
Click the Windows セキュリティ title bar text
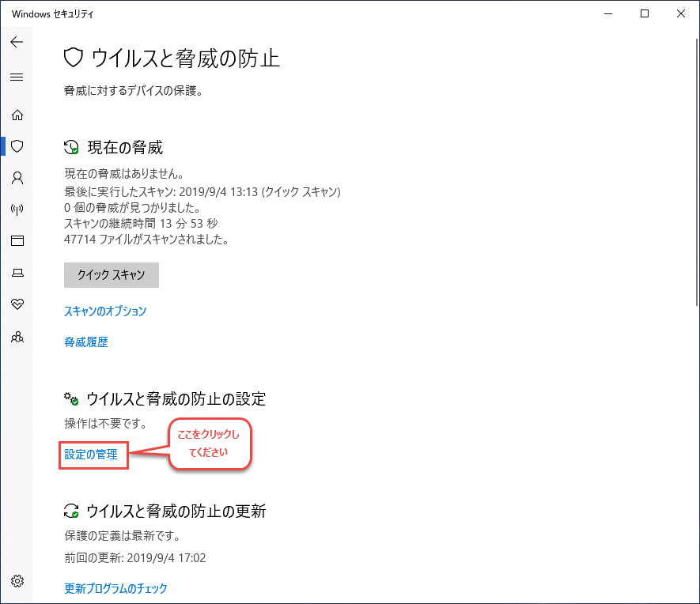pyautogui.click(x=53, y=14)
